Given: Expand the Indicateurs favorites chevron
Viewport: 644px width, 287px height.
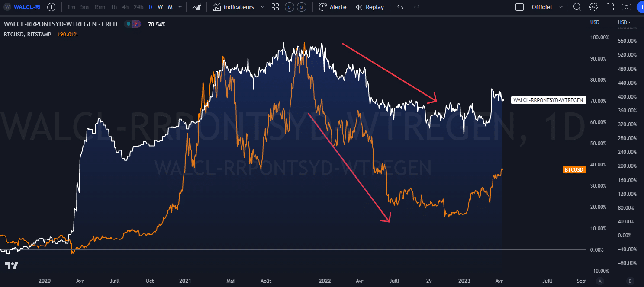Looking at the screenshot, I should (x=262, y=7).
